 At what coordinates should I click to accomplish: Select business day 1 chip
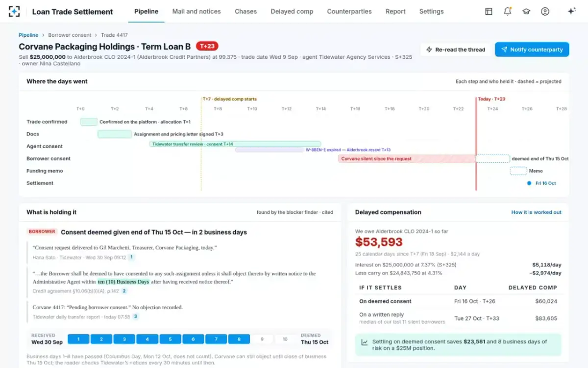tap(78, 339)
